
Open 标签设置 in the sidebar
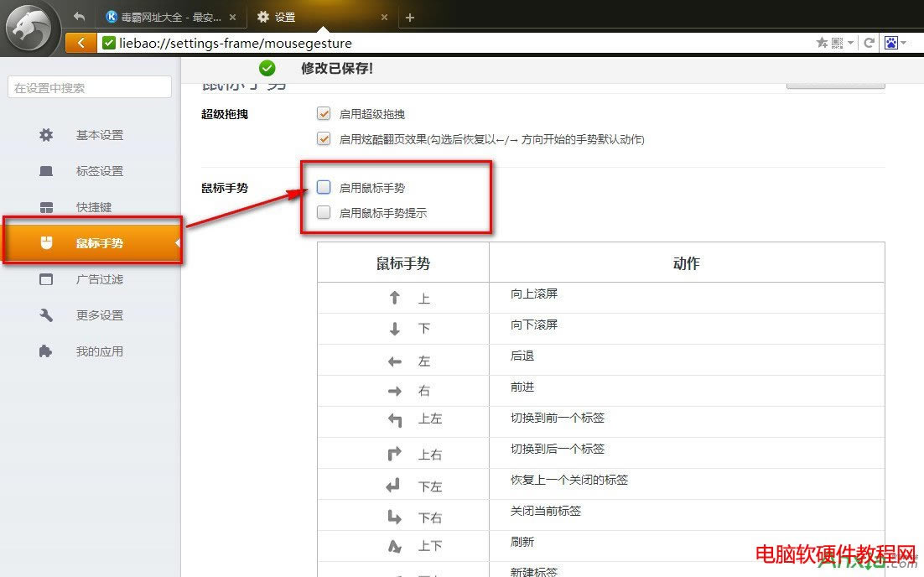click(99, 171)
